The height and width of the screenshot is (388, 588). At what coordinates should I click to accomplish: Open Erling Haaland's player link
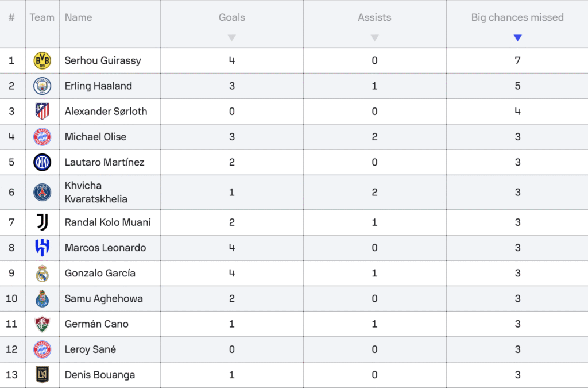(98, 86)
